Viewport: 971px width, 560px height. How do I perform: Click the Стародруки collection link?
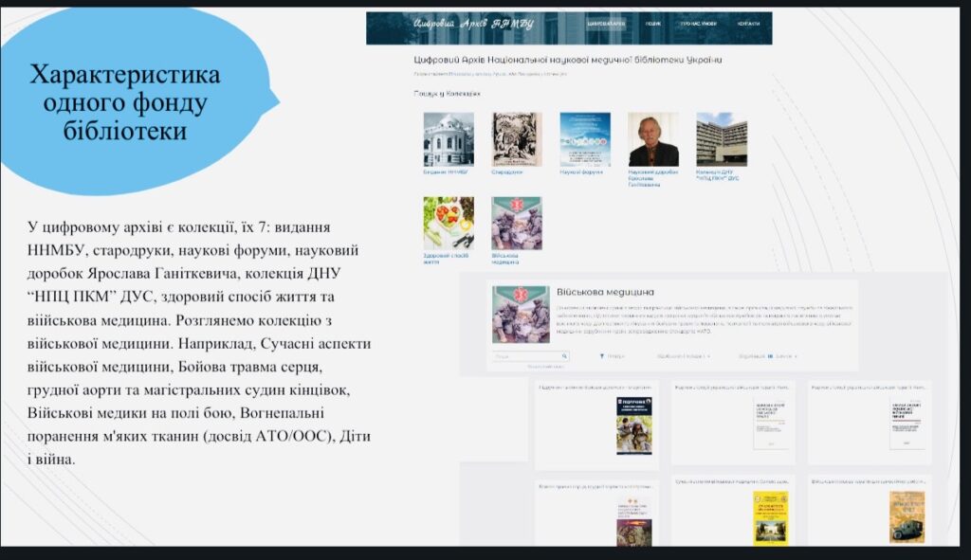click(x=507, y=172)
